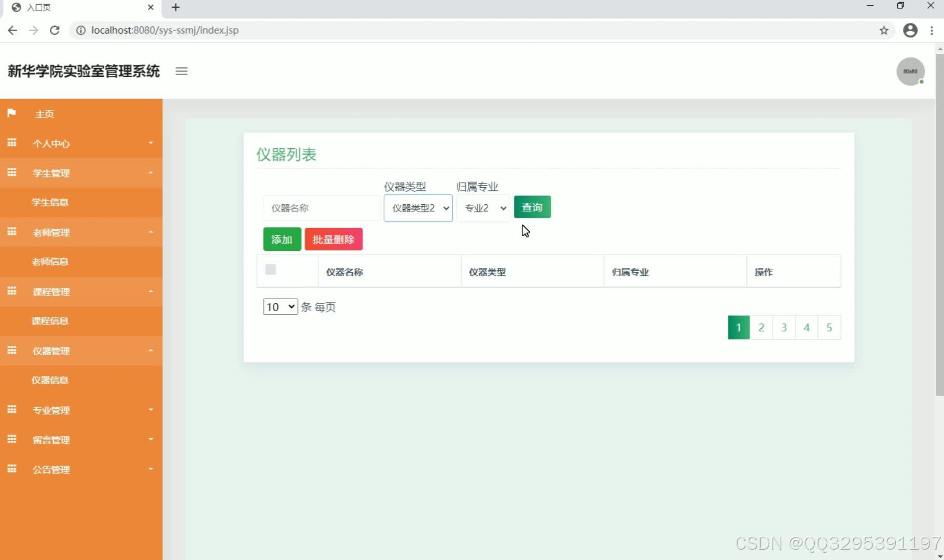Click grid icon beside 留言管理

click(12, 439)
